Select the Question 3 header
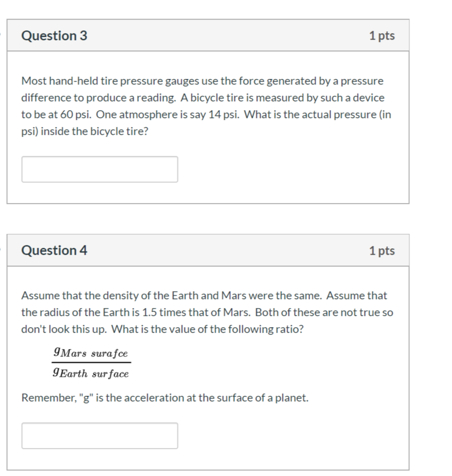 (54, 35)
